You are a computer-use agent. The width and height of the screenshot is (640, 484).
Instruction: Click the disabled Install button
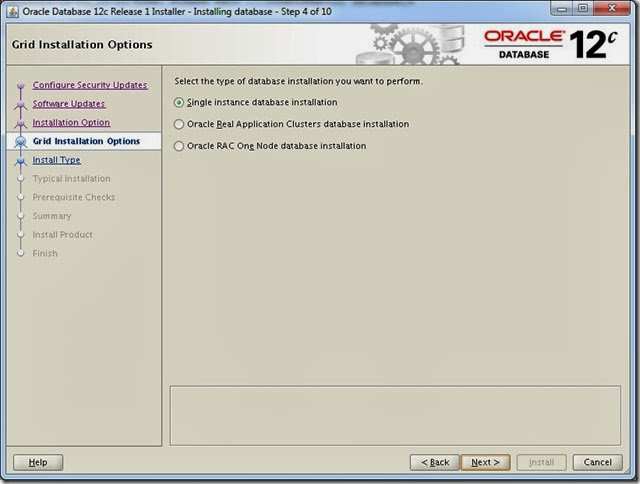541,462
